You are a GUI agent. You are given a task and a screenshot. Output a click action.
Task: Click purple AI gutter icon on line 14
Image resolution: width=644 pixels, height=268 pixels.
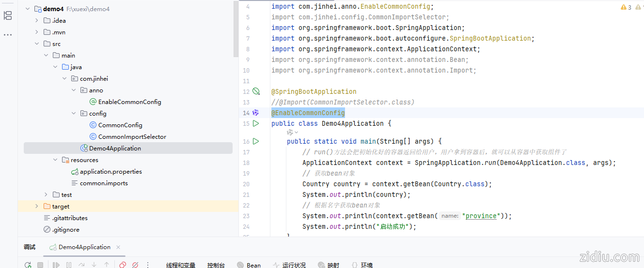tap(256, 113)
